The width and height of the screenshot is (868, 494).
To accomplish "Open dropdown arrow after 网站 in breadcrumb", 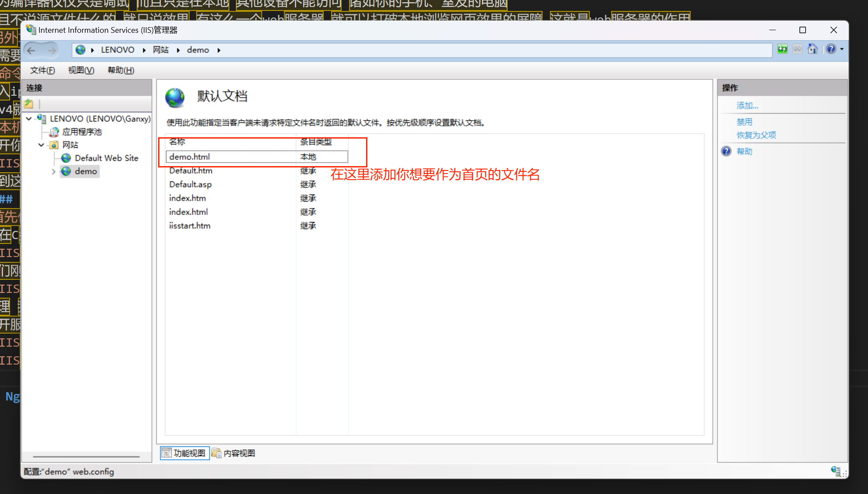I will coord(178,50).
